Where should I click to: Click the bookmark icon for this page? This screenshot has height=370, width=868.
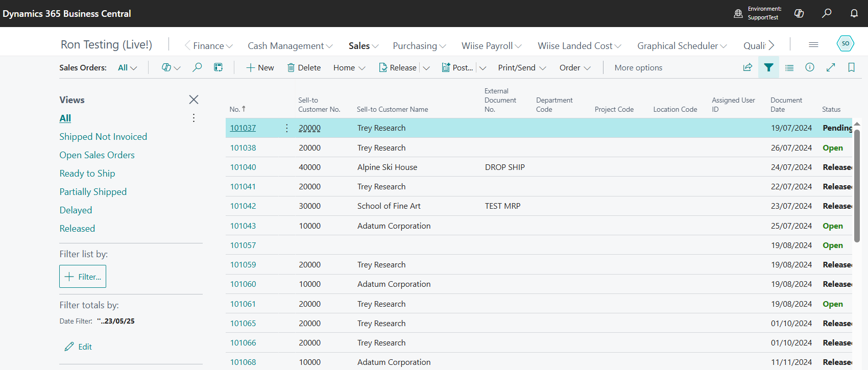pos(851,67)
